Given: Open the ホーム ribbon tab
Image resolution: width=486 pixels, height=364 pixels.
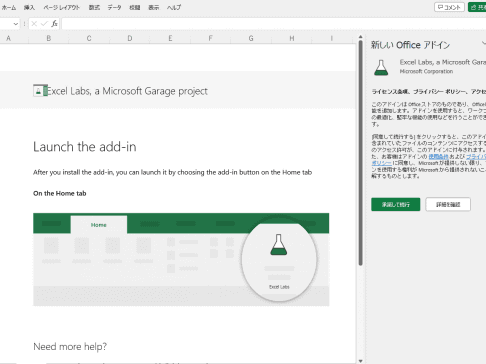Looking at the screenshot, I should pos(9,7).
